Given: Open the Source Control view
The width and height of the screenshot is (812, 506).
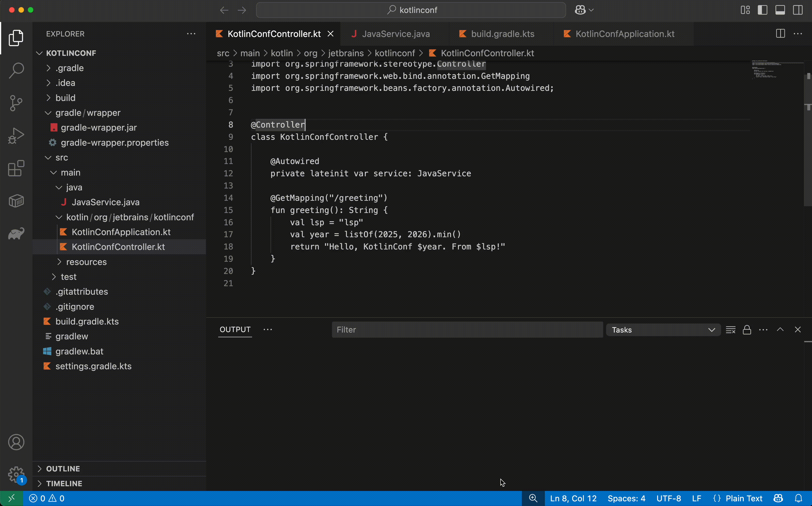Looking at the screenshot, I should point(16,103).
